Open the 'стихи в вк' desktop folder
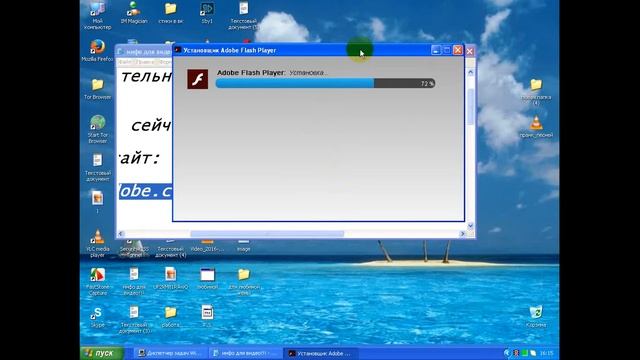Screen dimensions: 640x360 [171, 9]
